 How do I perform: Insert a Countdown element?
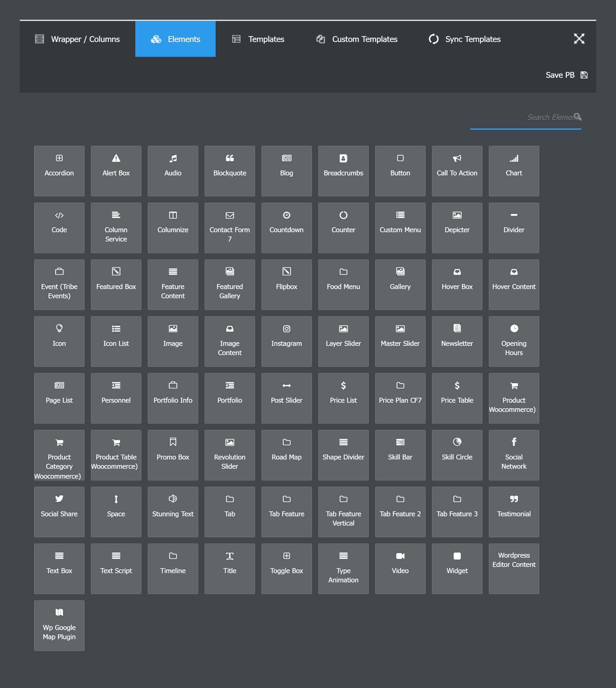287,228
